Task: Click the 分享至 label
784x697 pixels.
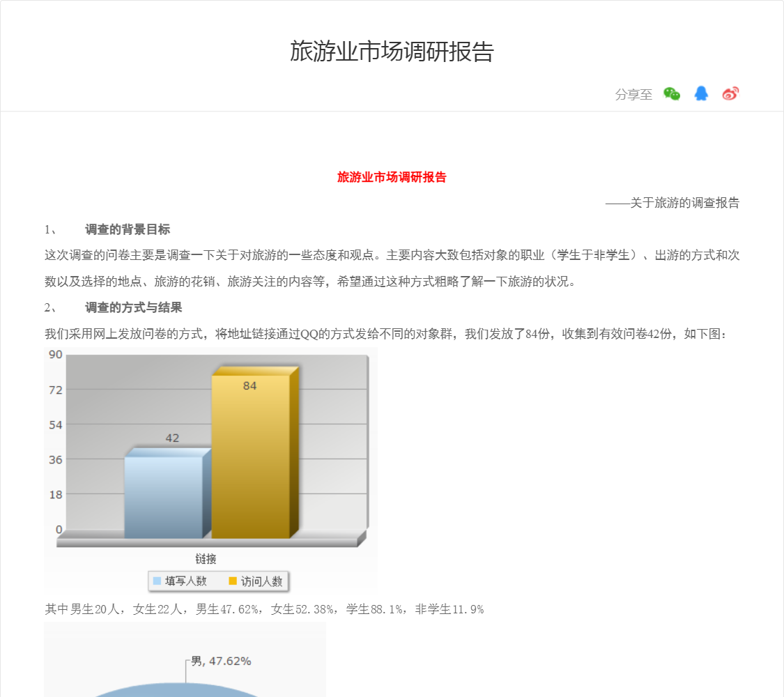Action: pos(633,95)
